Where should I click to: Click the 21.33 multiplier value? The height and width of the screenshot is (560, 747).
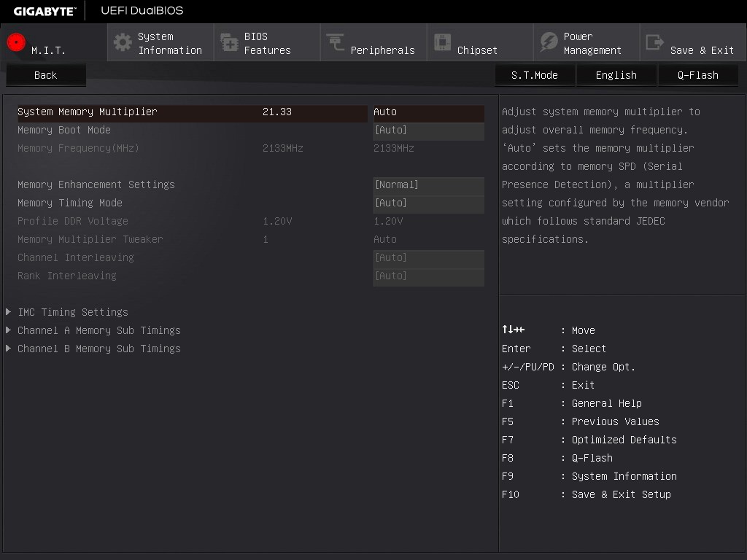click(276, 112)
